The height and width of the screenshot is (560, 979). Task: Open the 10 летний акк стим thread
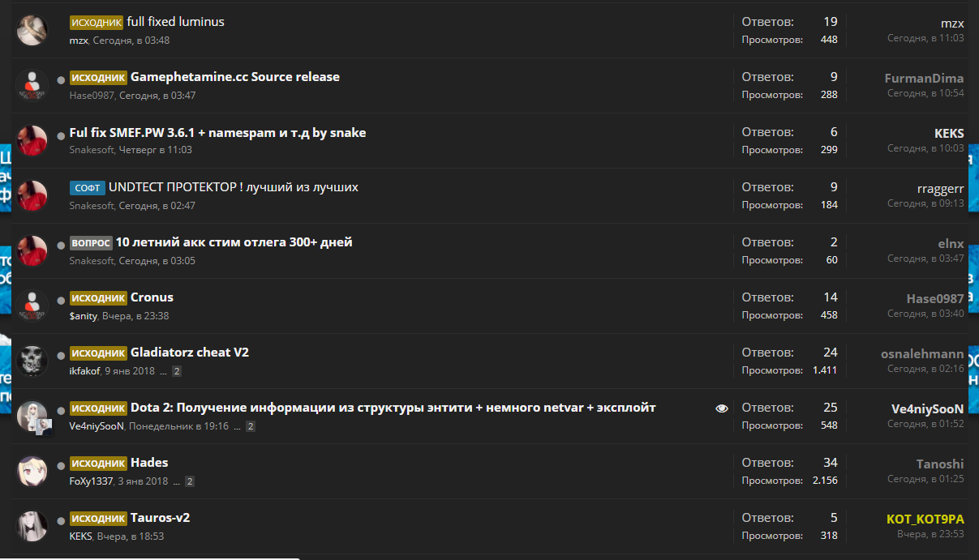(x=234, y=242)
